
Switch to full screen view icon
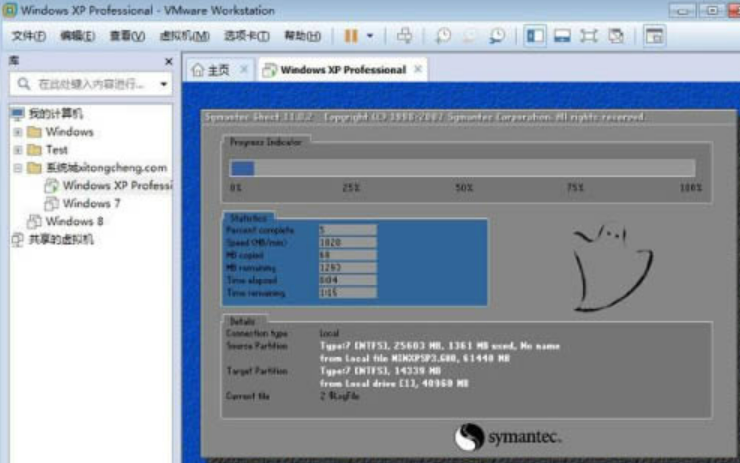pyautogui.click(x=589, y=36)
